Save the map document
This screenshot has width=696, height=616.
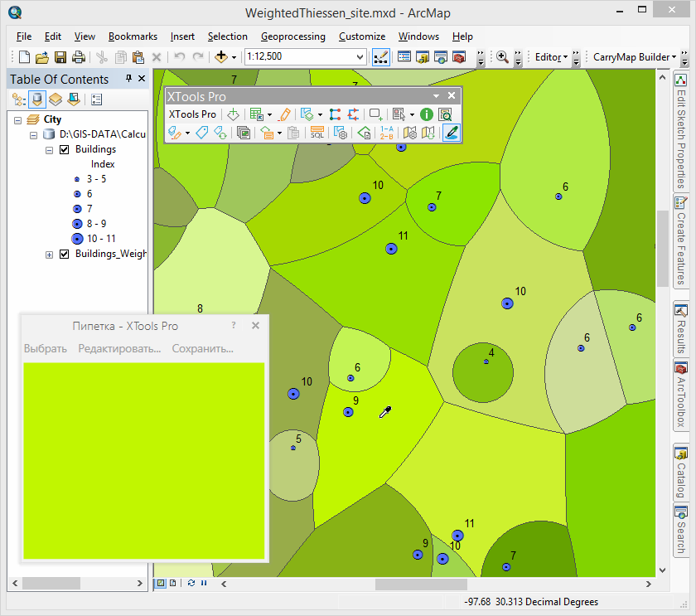pos(60,57)
